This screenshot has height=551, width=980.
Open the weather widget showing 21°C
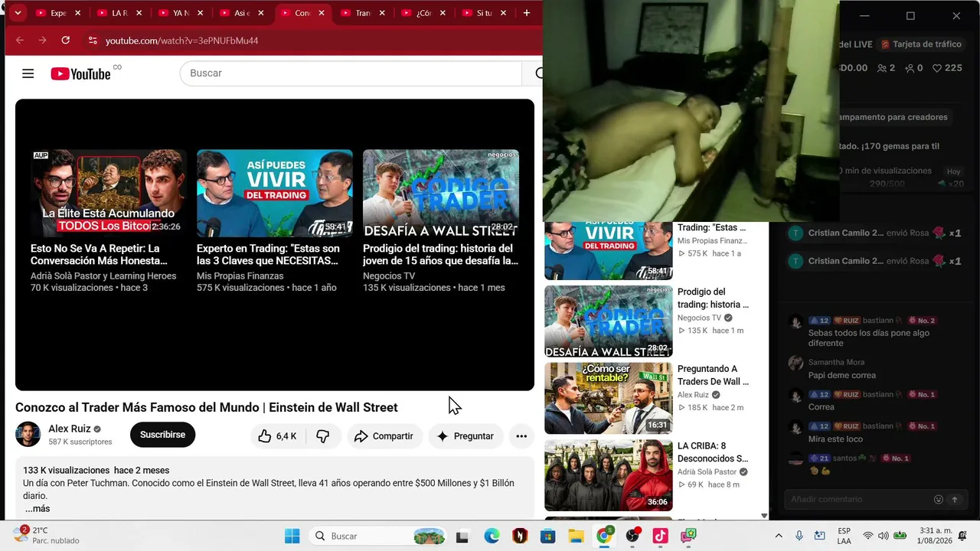point(46,536)
